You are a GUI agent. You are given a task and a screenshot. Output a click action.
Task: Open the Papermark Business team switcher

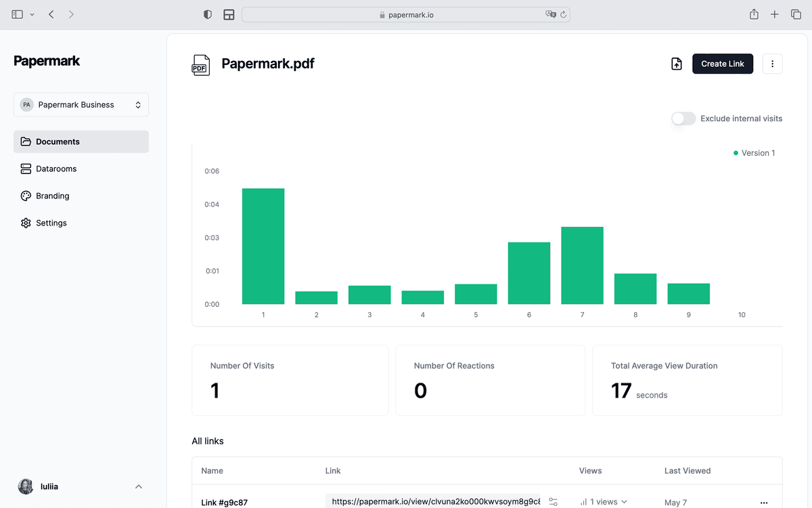pos(81,104)
